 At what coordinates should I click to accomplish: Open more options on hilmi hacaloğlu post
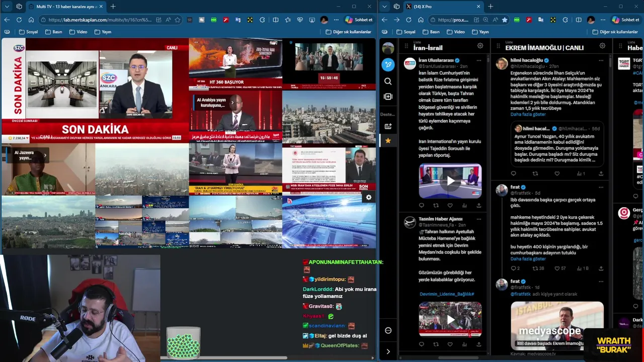click(601, 60)
